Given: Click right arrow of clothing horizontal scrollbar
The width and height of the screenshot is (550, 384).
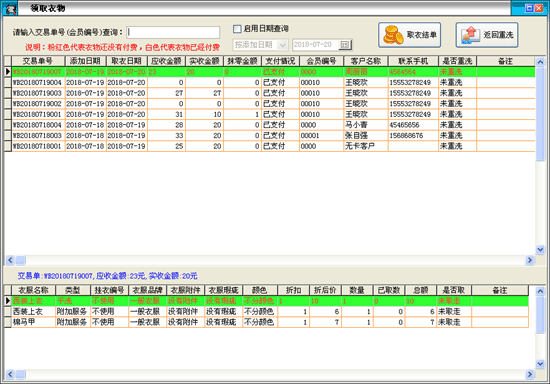Looking at the screenshot, I should point(530,375).
